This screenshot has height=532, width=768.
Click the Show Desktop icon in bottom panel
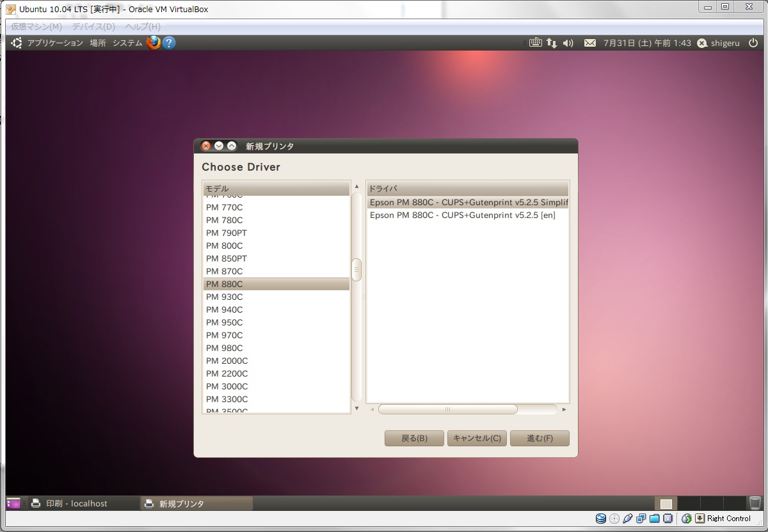click(13, 503)
